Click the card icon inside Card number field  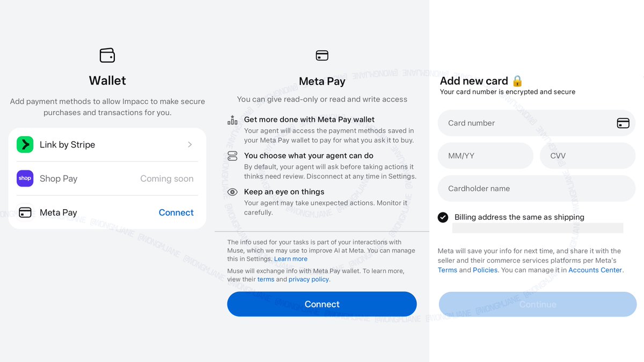coord(623,123)
